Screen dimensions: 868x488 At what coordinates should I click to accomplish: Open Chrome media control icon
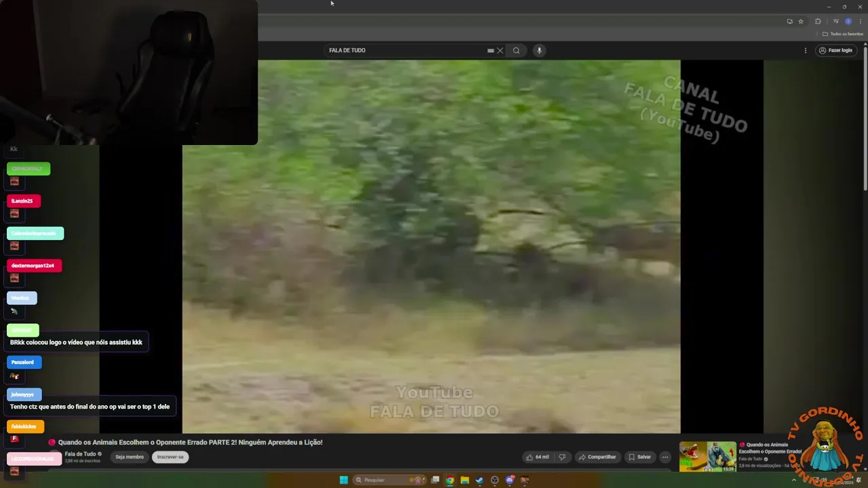pos(836,22)
